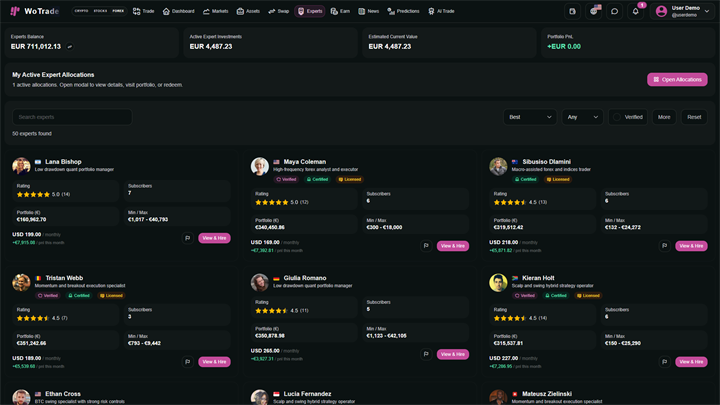Expand the Any filter dropdown
The width and height of the screenshot is (720, 405).
coord(582,117)
